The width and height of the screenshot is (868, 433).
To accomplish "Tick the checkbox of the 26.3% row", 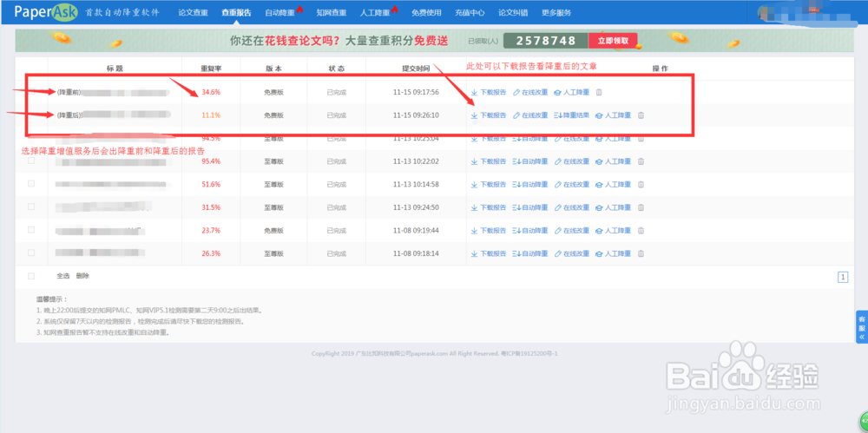I will click(31, 253).
